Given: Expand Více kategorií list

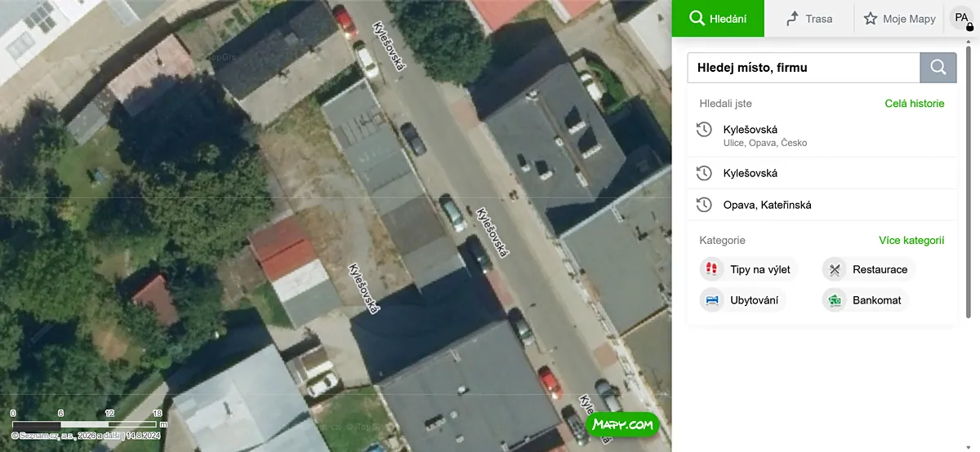Looking at the screenshot, I should (911, 241).
